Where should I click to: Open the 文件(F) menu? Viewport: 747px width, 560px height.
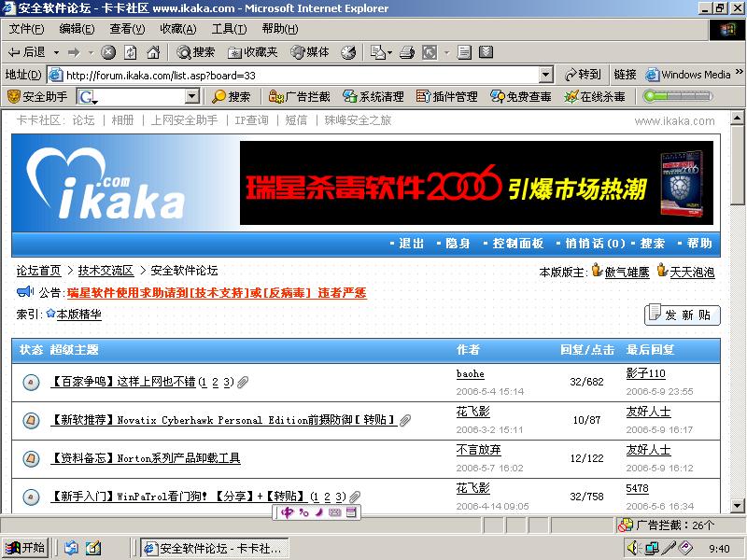[x=27, y=29]
